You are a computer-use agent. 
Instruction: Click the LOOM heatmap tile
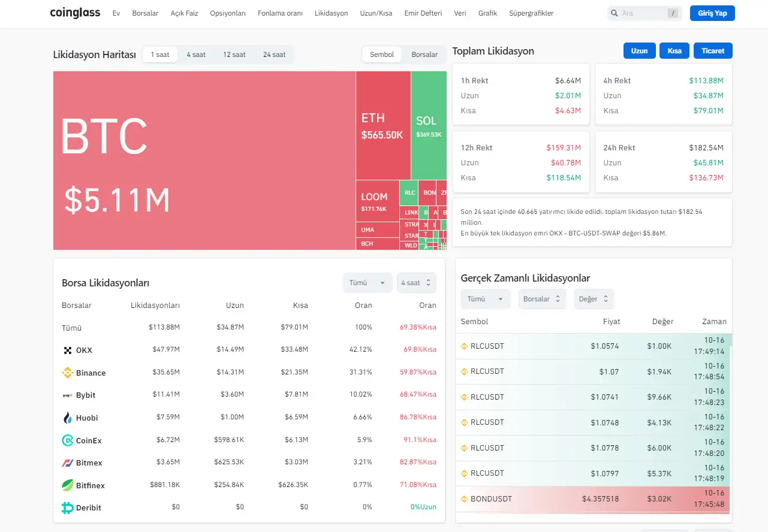[x=378, y=201]
